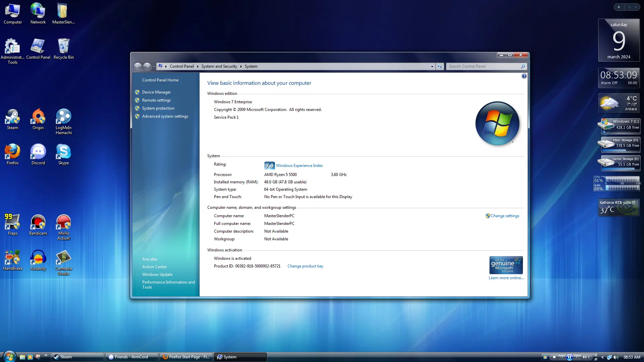Open Action Center link
Screen dimensions: 644x362
[x=154, y=267]
